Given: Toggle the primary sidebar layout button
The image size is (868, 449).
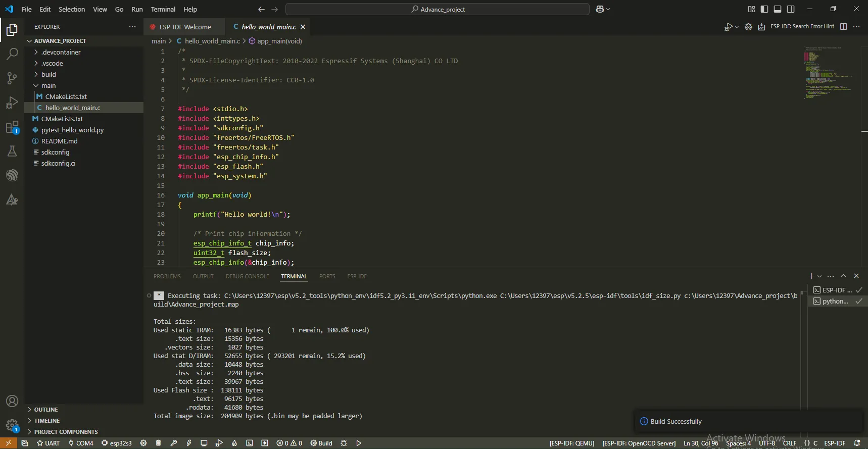Looking at the screenshot, I should pos(764,9).
